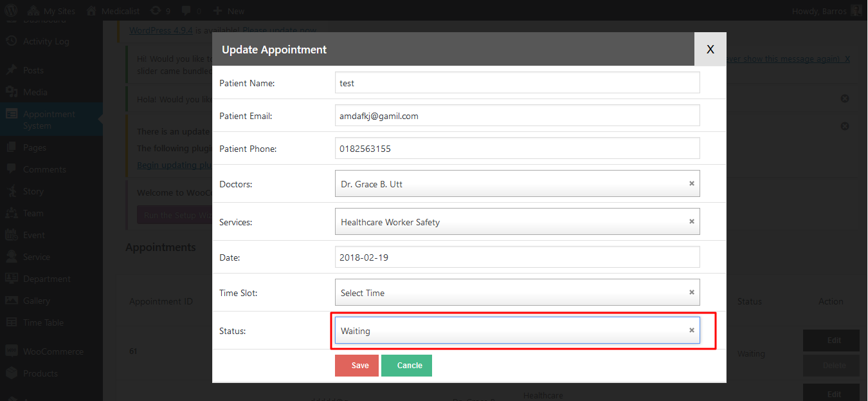Clear the Services selection with x
The width and height of the screenshot is (868, 401).
tap(692, 221)
